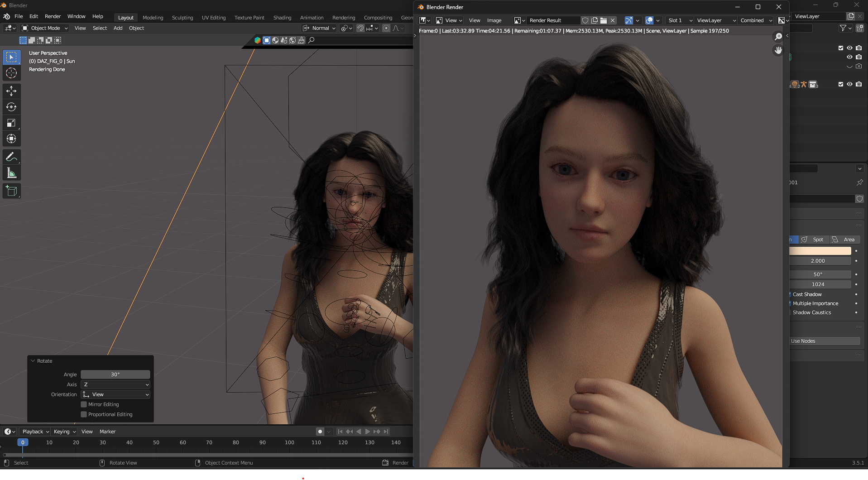Jump to the timeline end frame

385,432
